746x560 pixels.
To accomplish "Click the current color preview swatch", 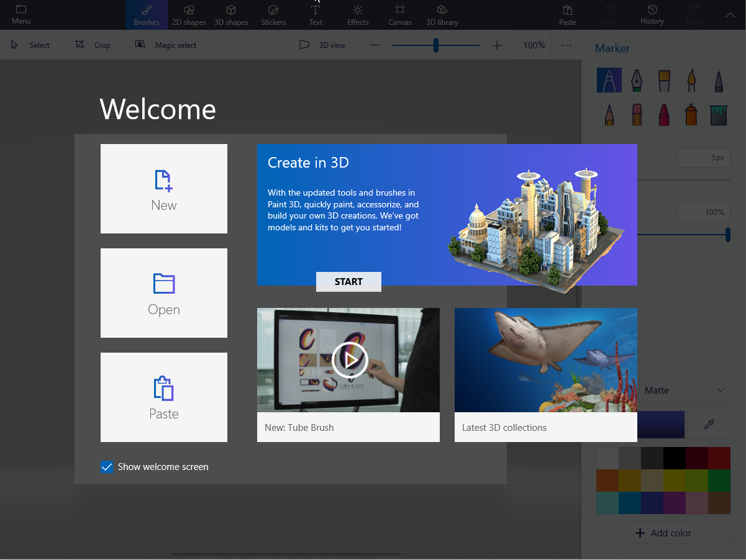I will click(x=661, y=425).
